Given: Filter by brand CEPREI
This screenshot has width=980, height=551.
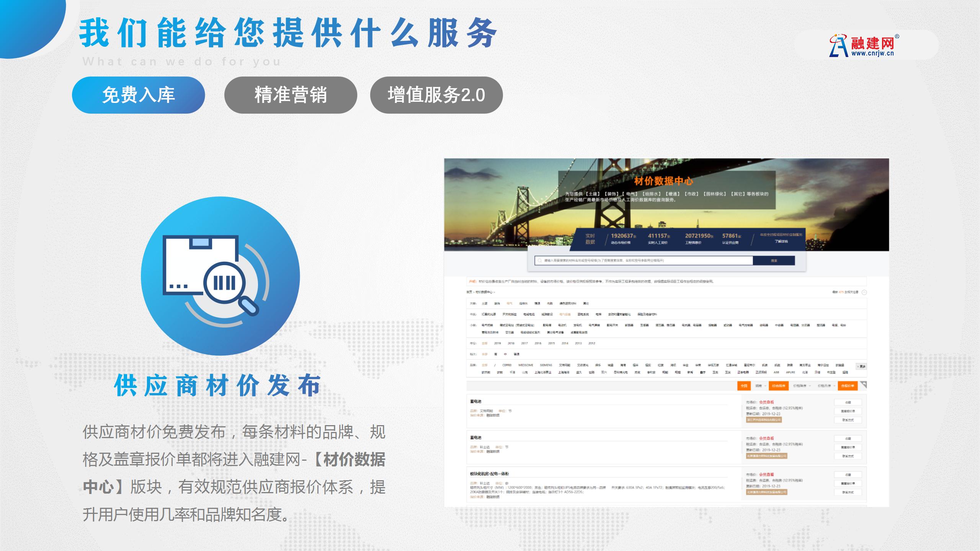Looking at the screenshot, I should [x=507, y=365].
